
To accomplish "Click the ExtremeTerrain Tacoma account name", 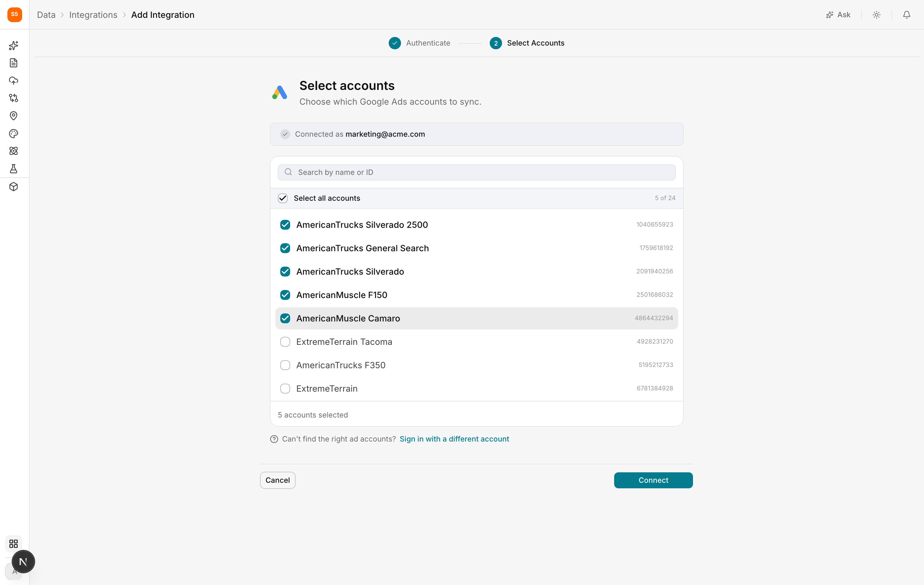I will click(344, 342).
